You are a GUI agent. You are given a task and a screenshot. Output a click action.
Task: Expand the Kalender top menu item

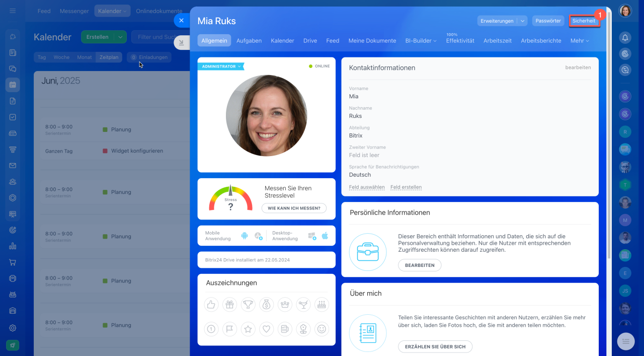click(112, 11)
